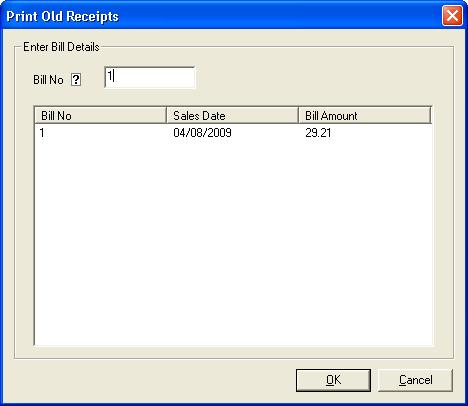This screenshot has width=468, height=406.
Task: Sort by the Sales Date column header
Action: coord(232,115)
